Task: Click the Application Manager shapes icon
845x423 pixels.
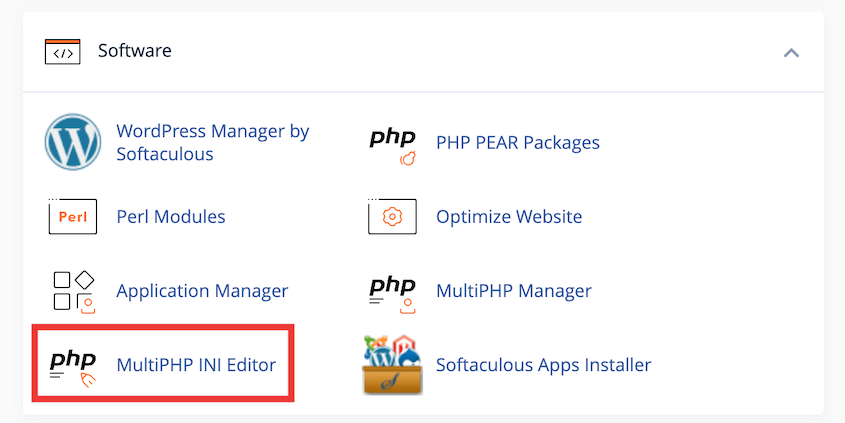Action: [74, 292]
